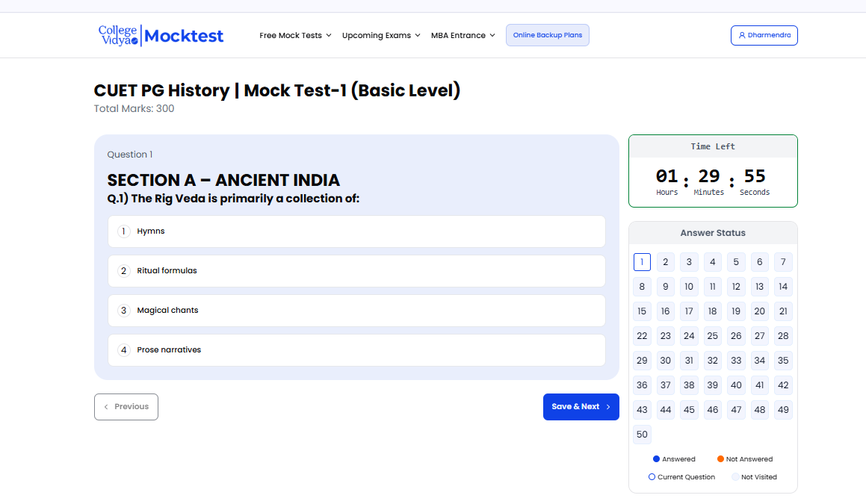Click the Dharmendra account button
This screenshot has width=866, height=504.
pyautogui.click(x=764, y=35)
